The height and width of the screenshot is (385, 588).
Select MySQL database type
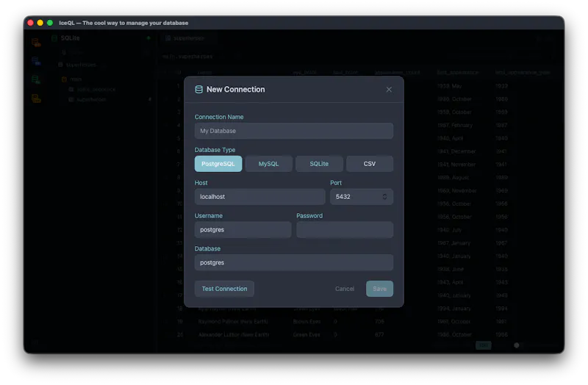[268, 164]
